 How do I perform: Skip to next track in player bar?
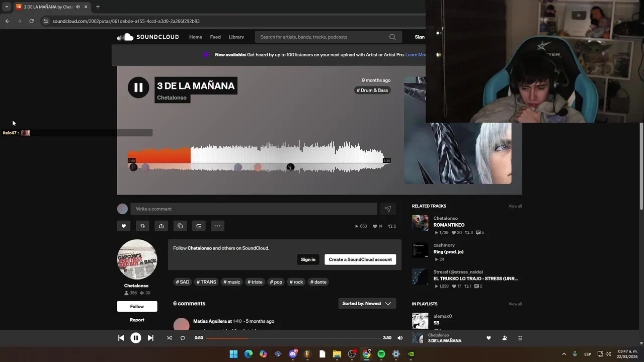point(150,338)
